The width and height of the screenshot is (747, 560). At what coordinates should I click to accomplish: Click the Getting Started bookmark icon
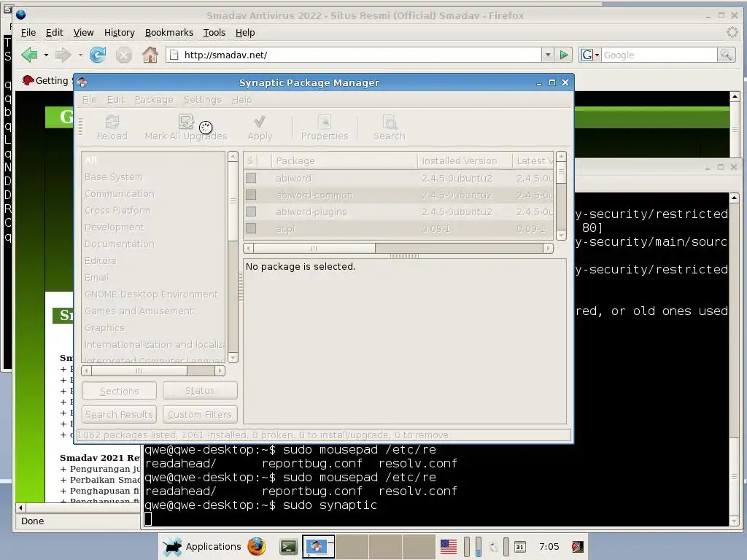(x=28, y=80)
